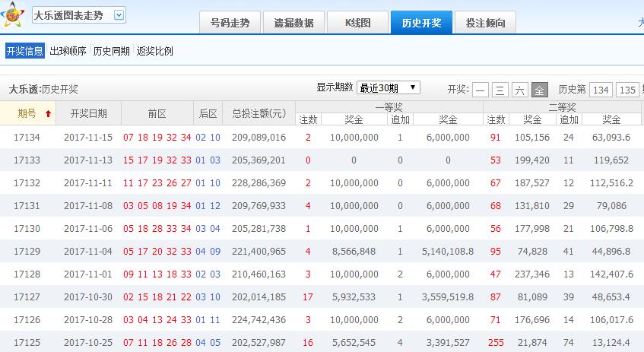Click issue number 17133
This screenshot has width=644, height=352.
tap(27, 160)
